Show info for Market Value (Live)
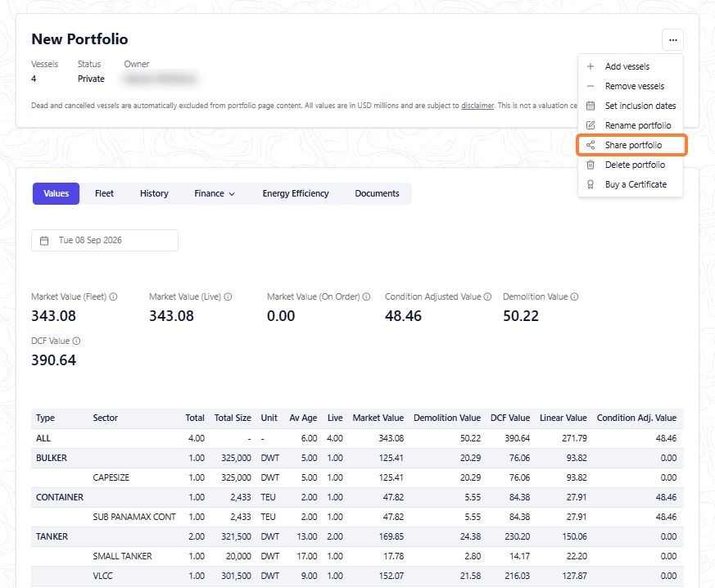 coord(228,296)
